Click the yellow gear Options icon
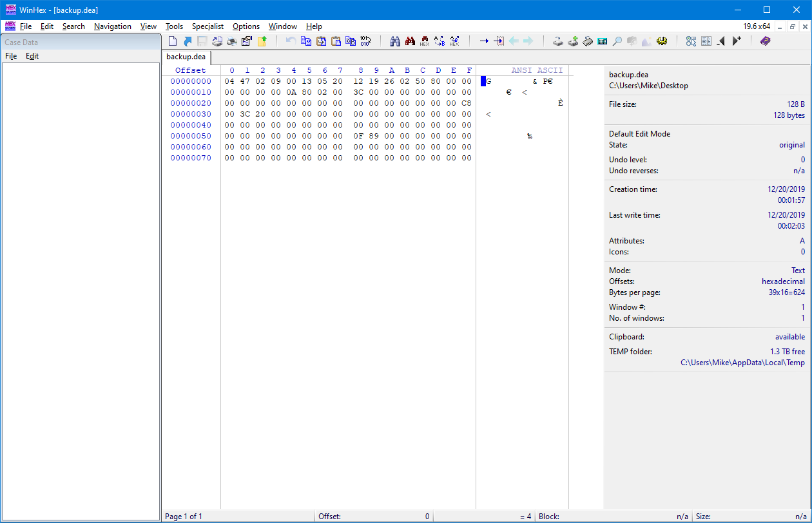This screenshot has height=523, width=812. coord(662,41)
